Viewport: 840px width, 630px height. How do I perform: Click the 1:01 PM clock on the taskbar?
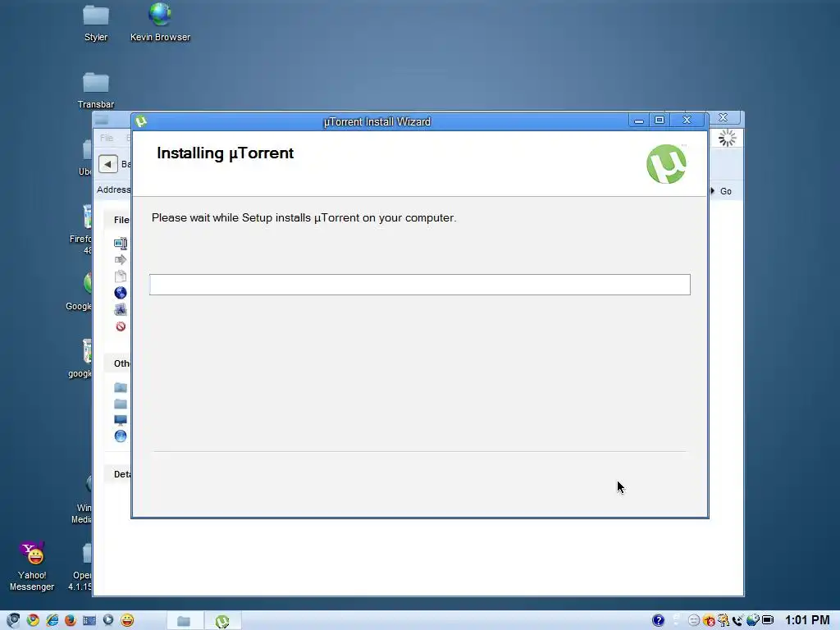click(x=807, y=620)
